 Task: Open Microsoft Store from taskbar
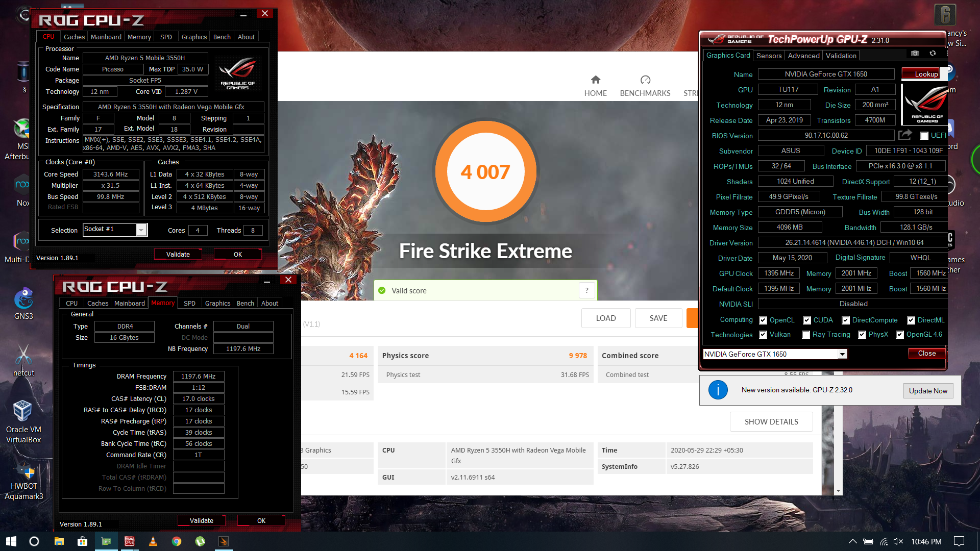82,541
